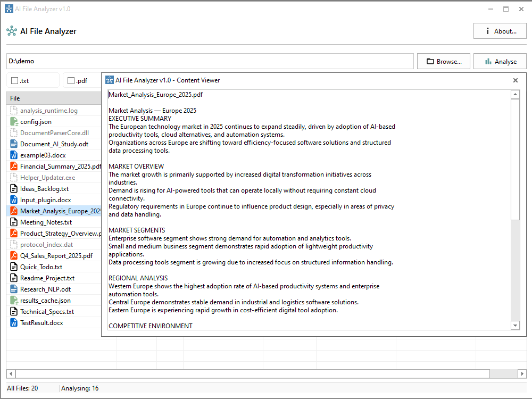
Task: Click the document icon for Document_AI_Study.odt
Action: (14, 144)
